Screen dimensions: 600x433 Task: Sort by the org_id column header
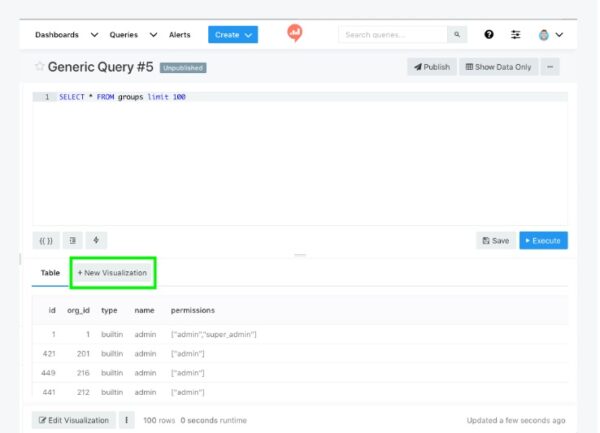coord(78,310)
